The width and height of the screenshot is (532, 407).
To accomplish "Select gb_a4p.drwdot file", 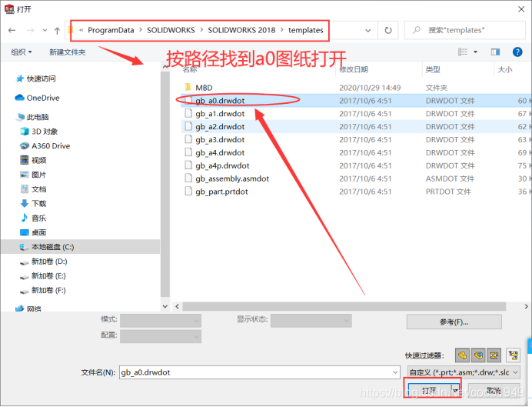I will pos(222,165).
